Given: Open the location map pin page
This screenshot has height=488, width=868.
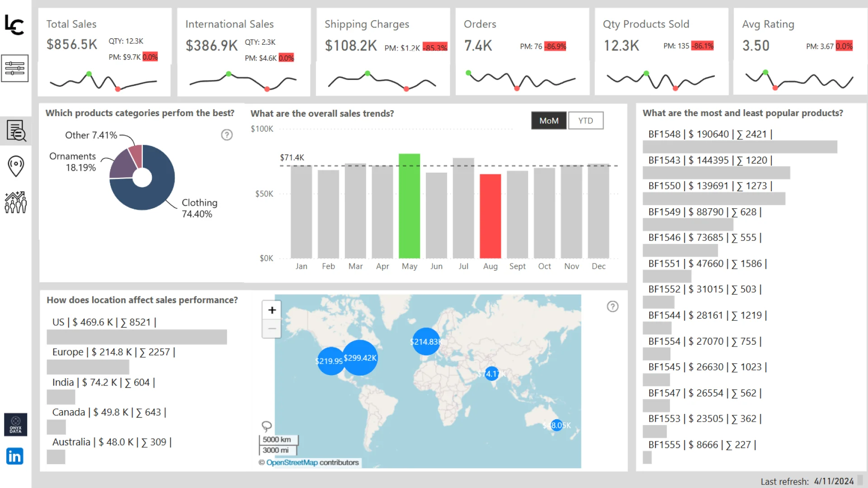Looking at the screenshot, I should click(x=16, y=166).
